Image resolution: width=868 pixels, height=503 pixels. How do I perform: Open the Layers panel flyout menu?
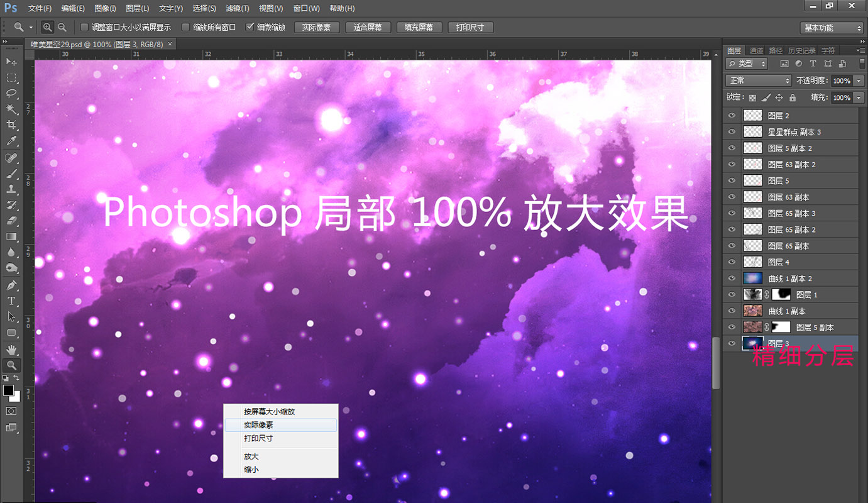[x=860, y=50]
